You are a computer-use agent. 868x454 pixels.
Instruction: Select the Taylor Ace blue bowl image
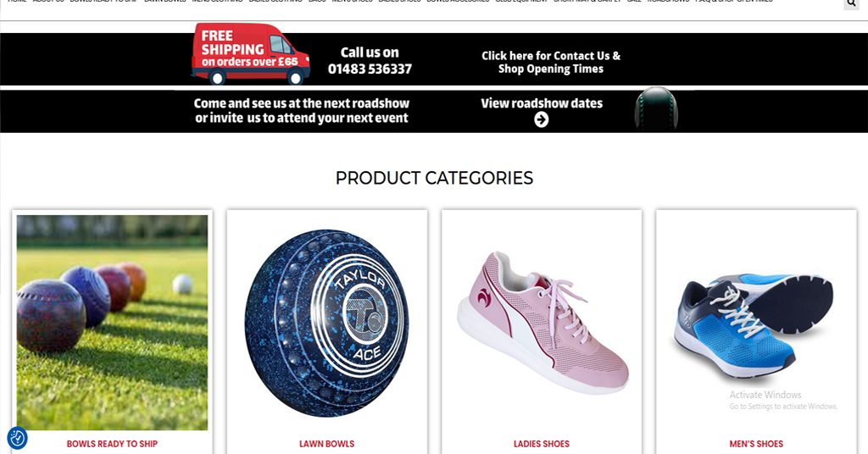pos(326,323)
